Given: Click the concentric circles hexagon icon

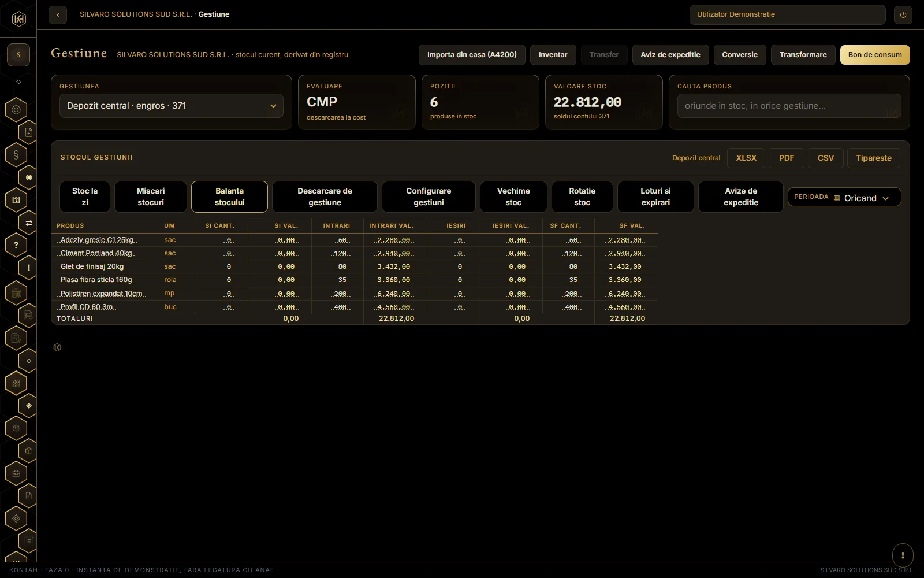Looking at the screenshot, I should coord(16,110).
